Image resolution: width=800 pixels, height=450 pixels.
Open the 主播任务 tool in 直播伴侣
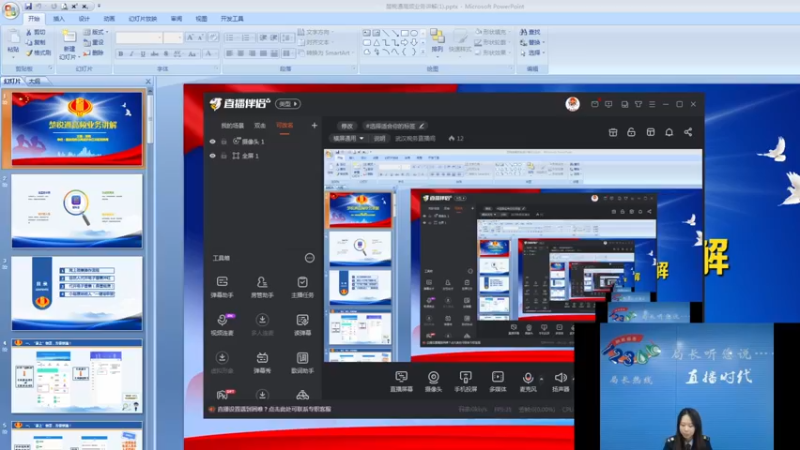pos(302,287)
